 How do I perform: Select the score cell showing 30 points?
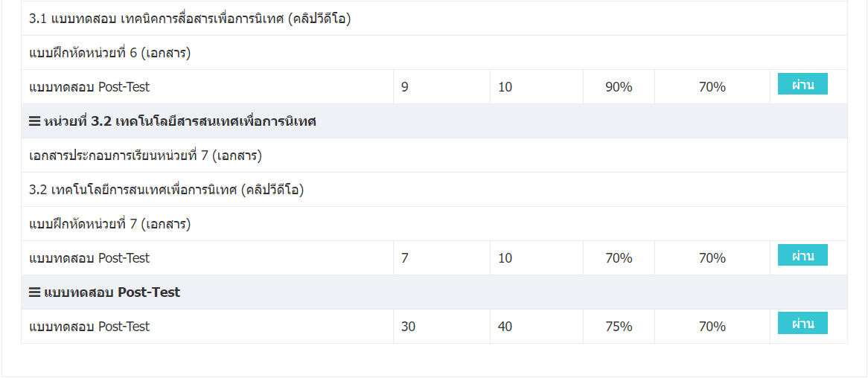coord(441,327)
